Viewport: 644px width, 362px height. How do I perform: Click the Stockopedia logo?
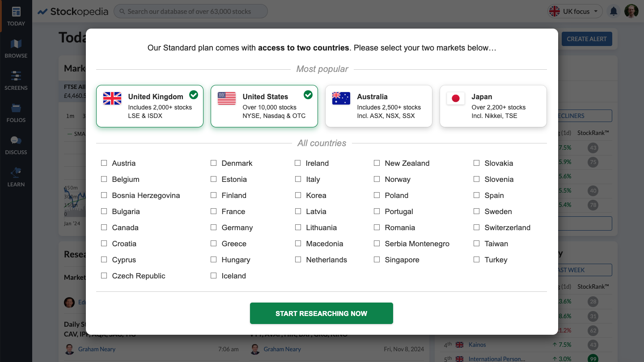pyautogui.click(x=73, y=12)
